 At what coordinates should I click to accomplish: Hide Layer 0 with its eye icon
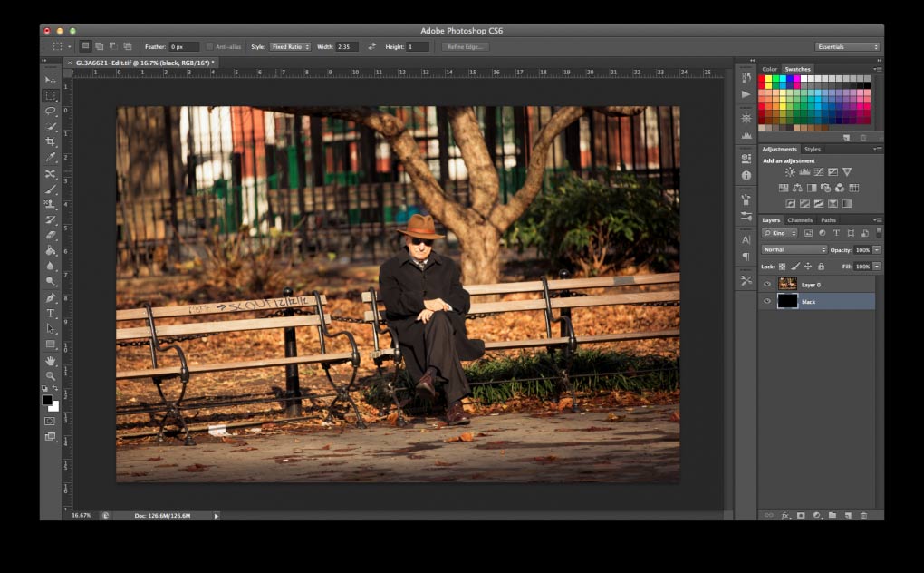[768, 284]
